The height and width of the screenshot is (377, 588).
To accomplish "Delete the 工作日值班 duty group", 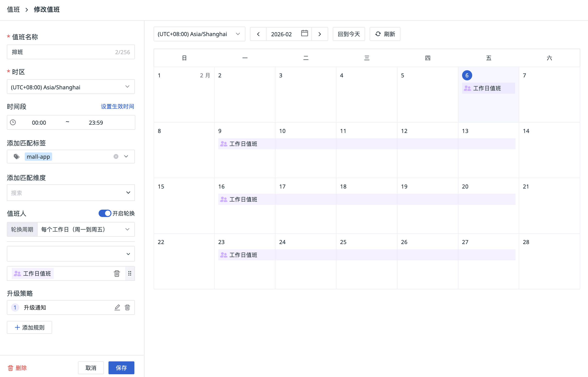I will [117, 273].
